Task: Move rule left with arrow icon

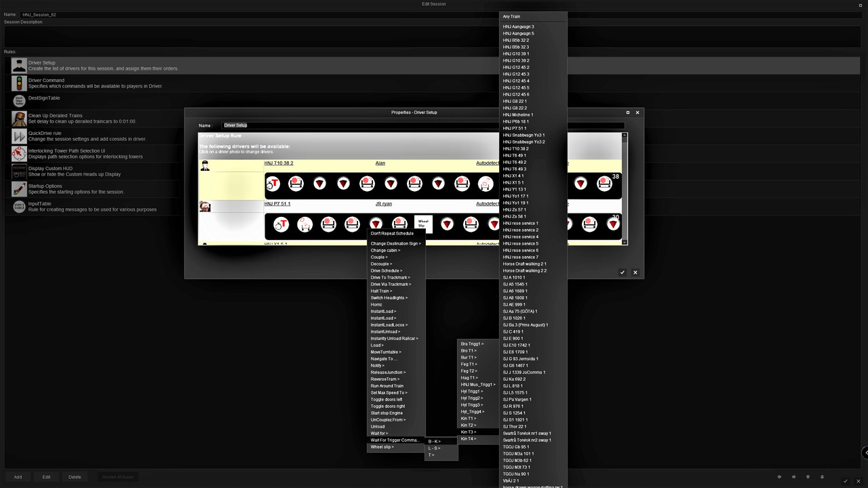Action: pos(779,477)
